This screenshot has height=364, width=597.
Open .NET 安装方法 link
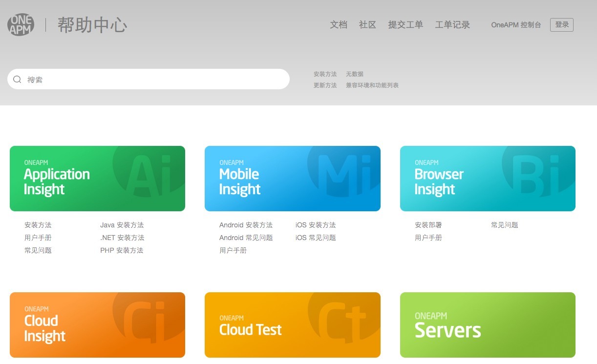tap(122, 238)
